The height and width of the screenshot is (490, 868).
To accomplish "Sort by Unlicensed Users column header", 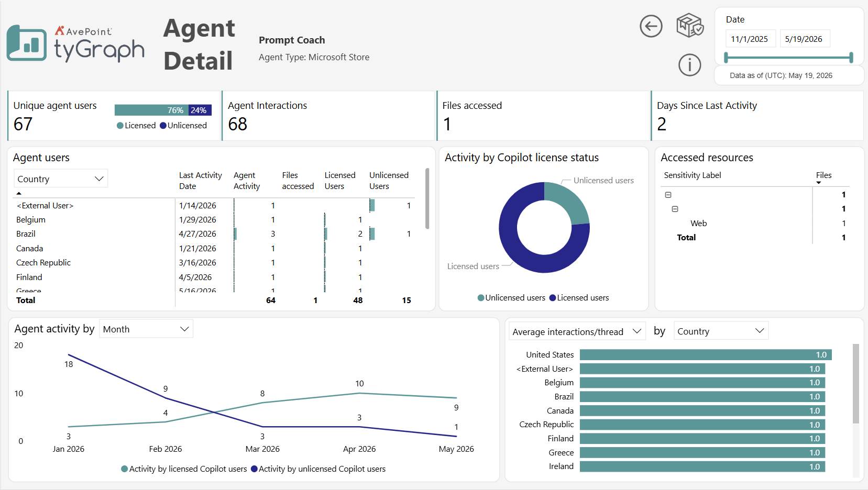I will point(389,181).
